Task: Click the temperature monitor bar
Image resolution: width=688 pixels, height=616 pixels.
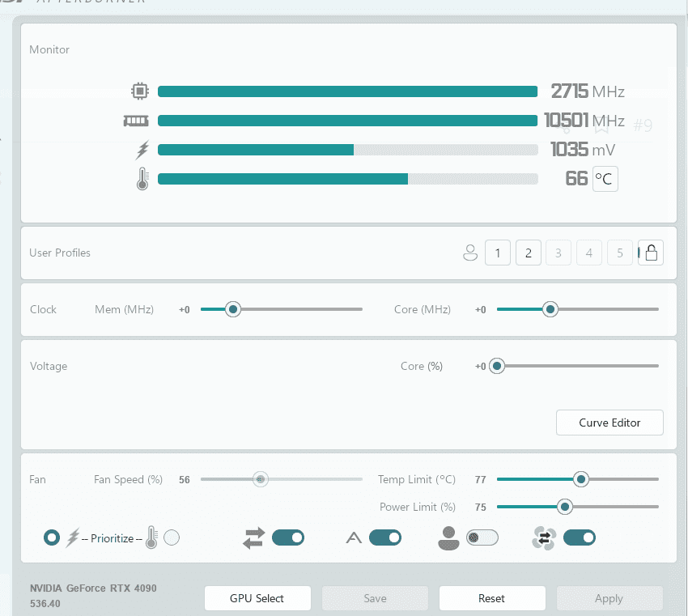Action: point(347,179)
